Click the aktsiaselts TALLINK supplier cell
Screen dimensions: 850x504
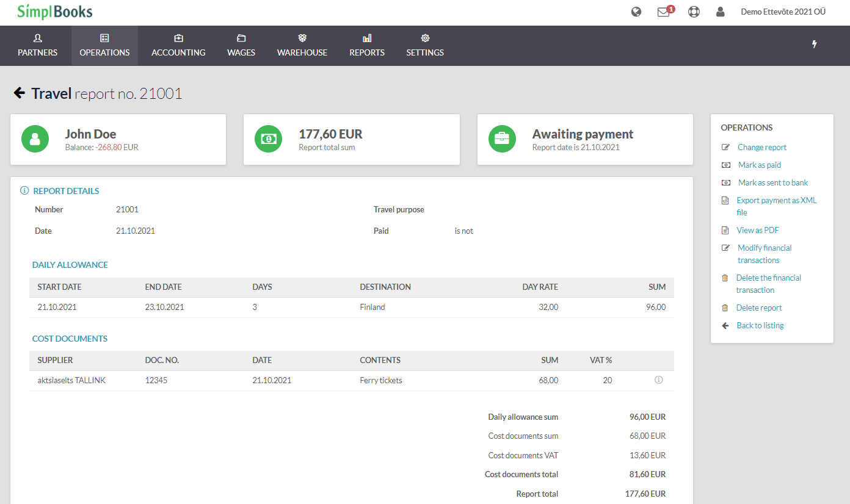pyautogui.click(x=71, y=380)
